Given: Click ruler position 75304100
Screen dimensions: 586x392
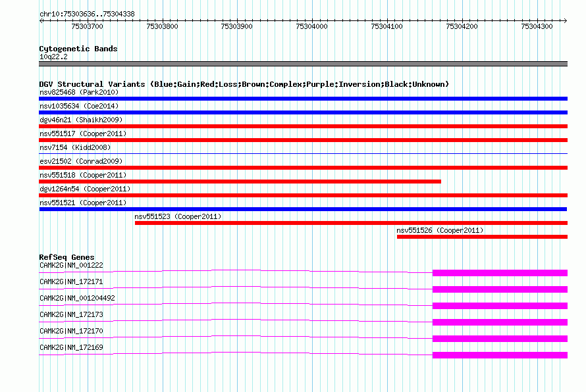Looking at the screenshot, I should coord(386,26).
